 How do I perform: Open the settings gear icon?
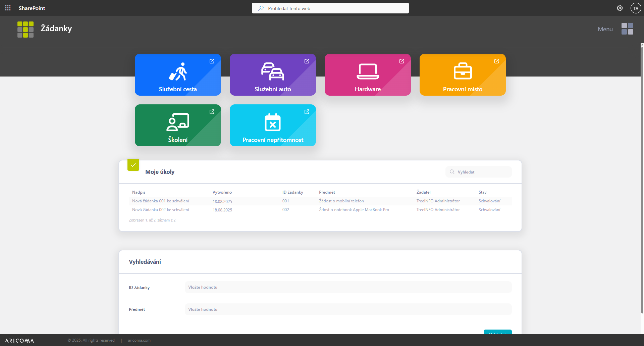(x=620, y=8)
